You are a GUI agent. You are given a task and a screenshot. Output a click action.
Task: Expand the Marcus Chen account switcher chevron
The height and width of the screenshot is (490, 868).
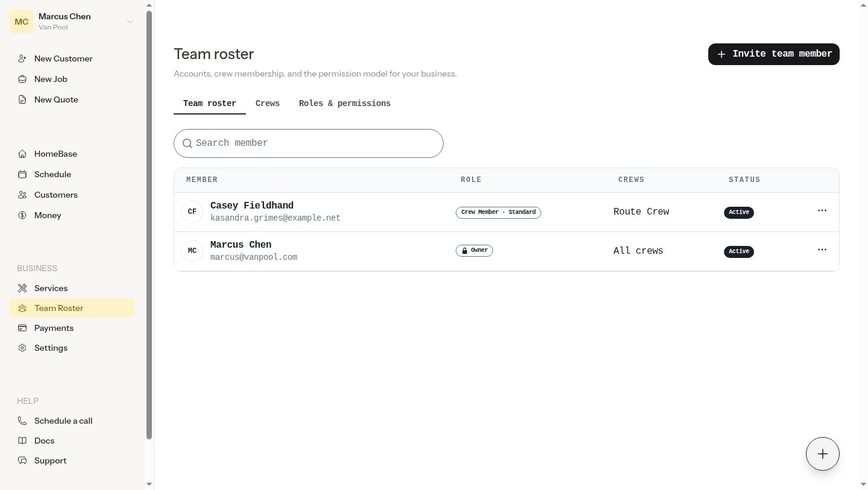pos(130,22)
